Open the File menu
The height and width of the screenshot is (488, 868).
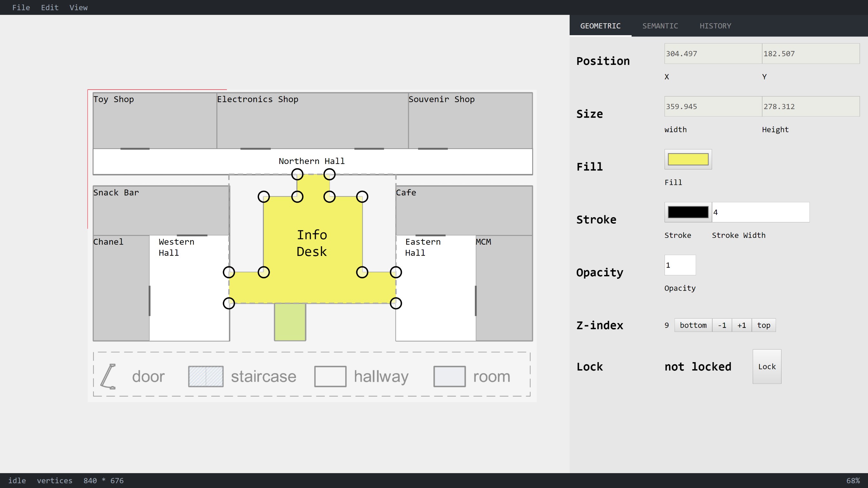(21, 7)
